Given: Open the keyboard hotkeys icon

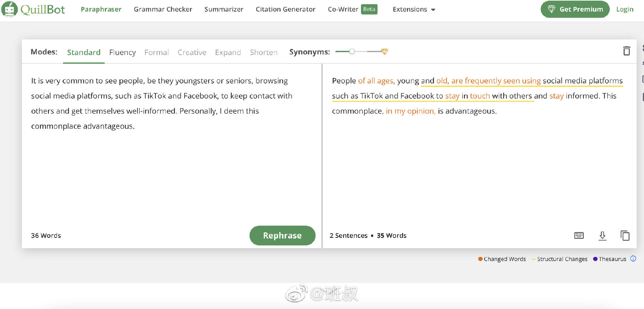Looking at the screenshot, I should (579, 236).
